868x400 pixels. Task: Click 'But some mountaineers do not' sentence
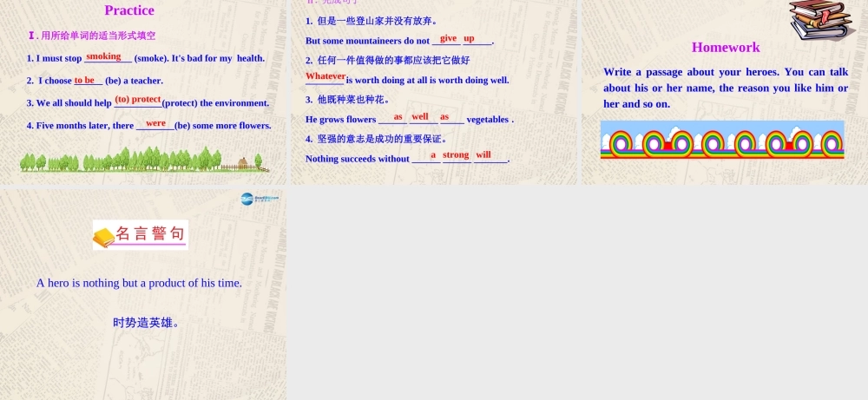[x=399, y=41]
